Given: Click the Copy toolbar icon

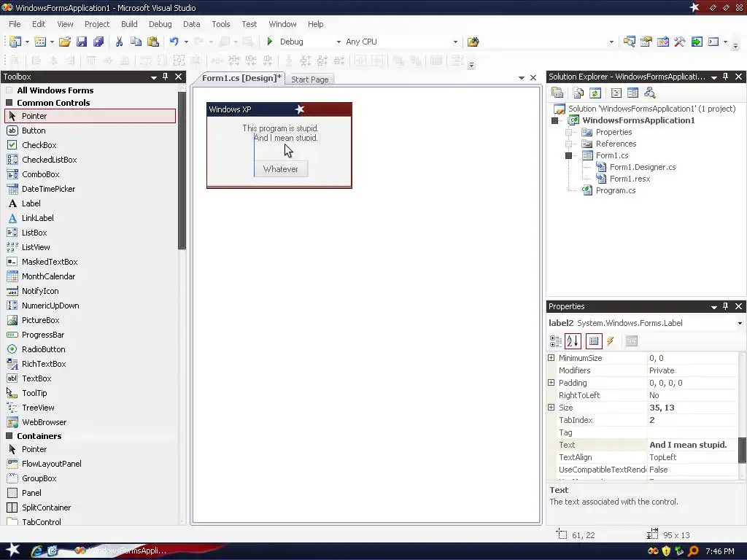Looking at the screenshot, I should click(x=136, y=42).
